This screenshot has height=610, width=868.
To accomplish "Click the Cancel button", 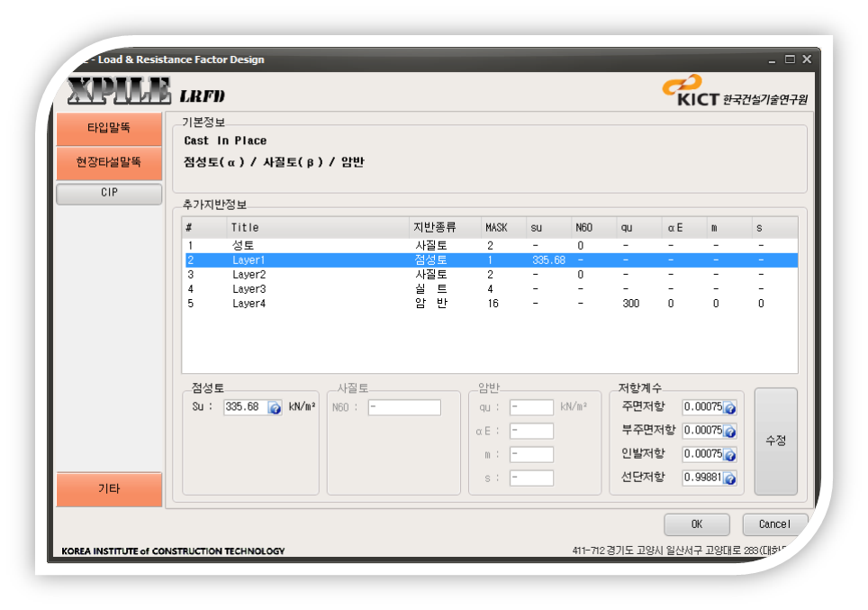I will pyautogui.click(x=774, y=524).
